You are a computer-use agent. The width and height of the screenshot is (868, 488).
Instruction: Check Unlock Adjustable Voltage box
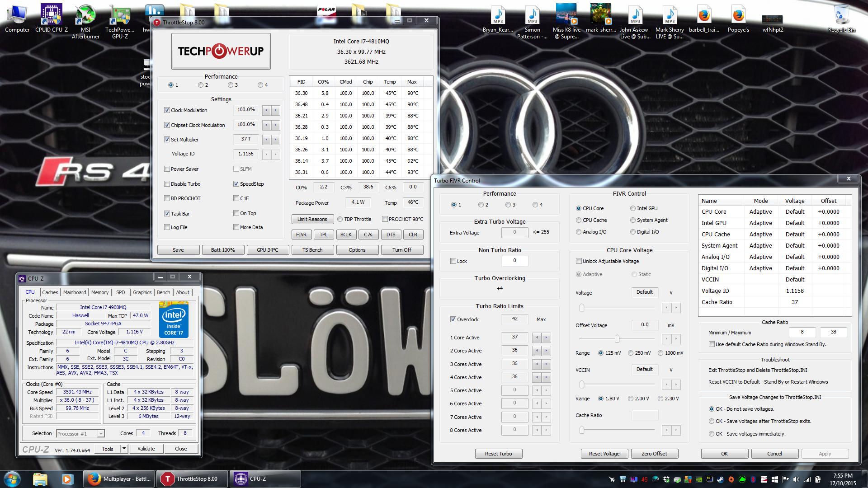579,261
